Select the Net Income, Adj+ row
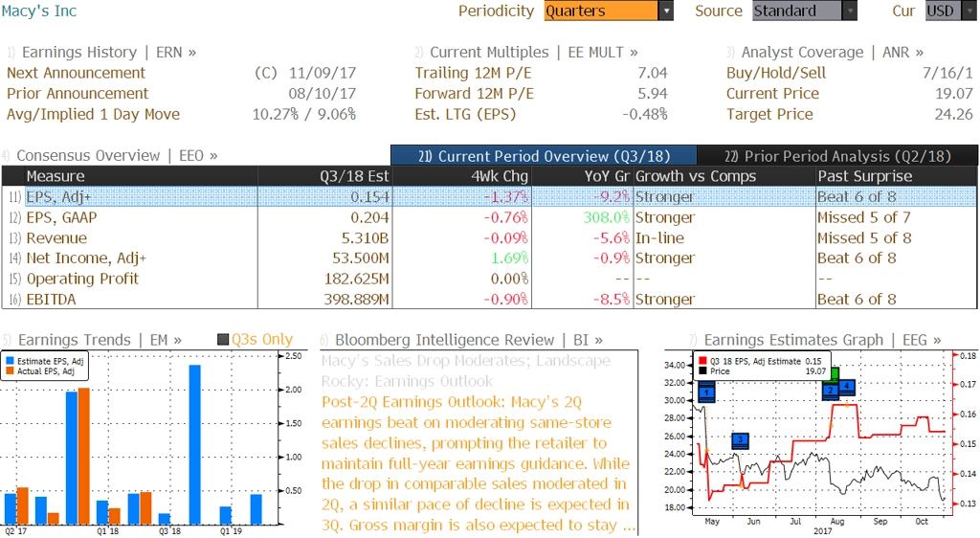This screenshot has height=538, width=980. [x=490, y=258]
